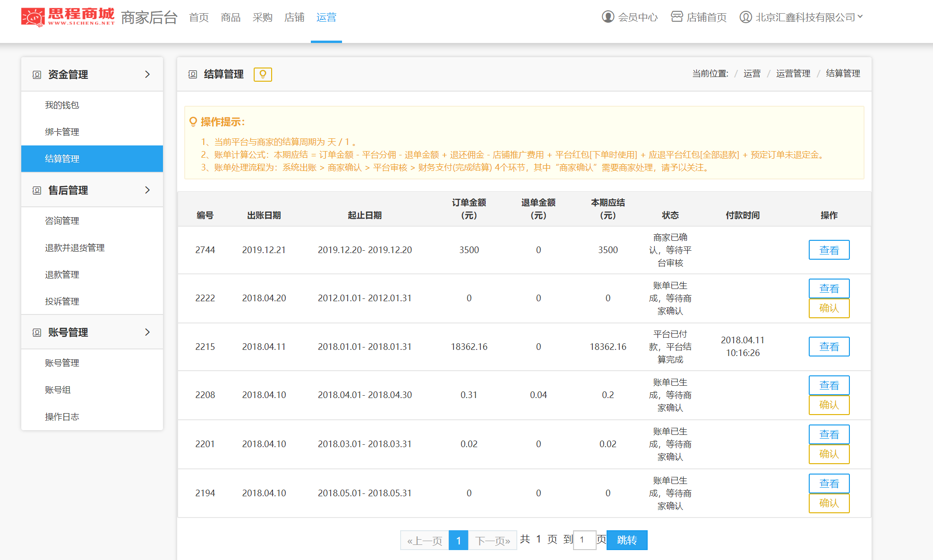Click payment time 2018.04.11 10:16:26
The height and width of the screenshot is (560, 933).
point(743,347)
